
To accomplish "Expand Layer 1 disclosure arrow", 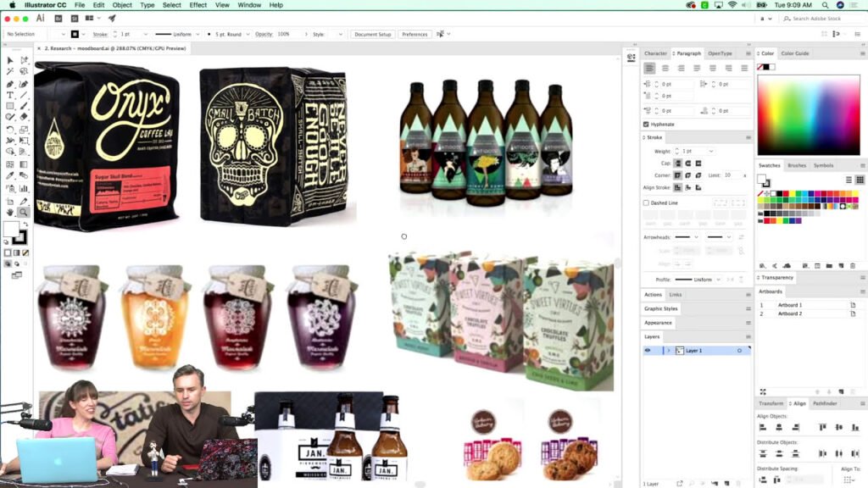I will (x=669, y=350).
